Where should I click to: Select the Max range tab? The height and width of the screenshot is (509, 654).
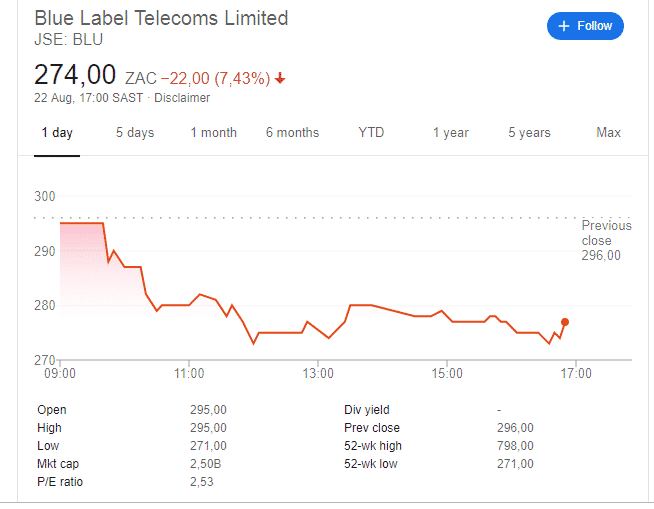tap(608, 132)
